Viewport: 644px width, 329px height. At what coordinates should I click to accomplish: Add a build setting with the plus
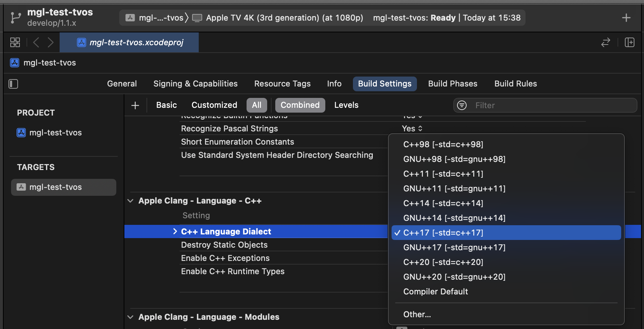click(x=135, y=105)
